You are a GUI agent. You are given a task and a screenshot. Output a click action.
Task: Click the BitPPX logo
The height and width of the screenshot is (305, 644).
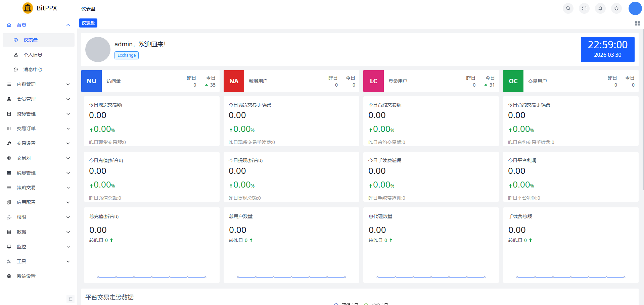(40, 8)
